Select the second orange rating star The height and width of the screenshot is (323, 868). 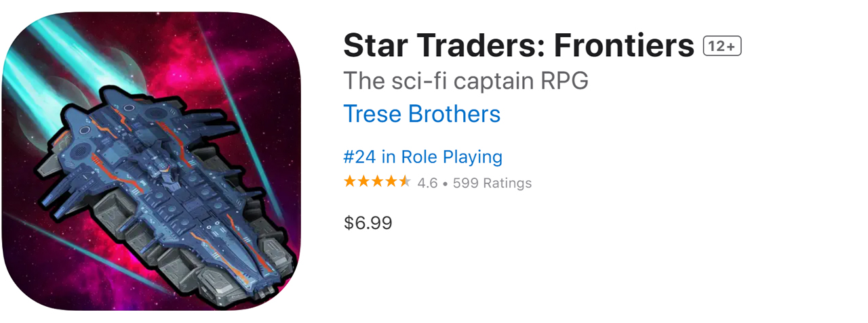(363, 181)
